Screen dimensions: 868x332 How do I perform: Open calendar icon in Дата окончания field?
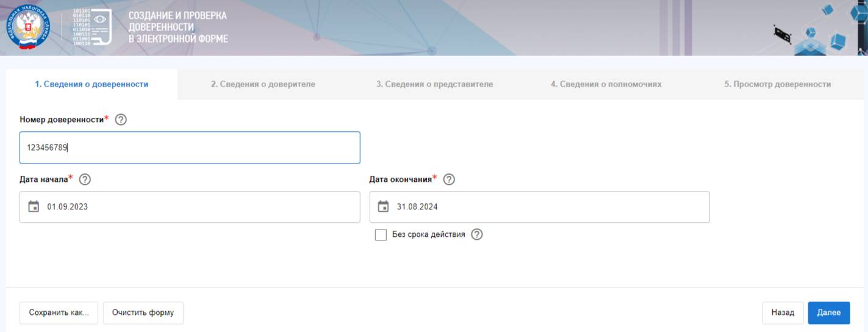tap(384, 206)
